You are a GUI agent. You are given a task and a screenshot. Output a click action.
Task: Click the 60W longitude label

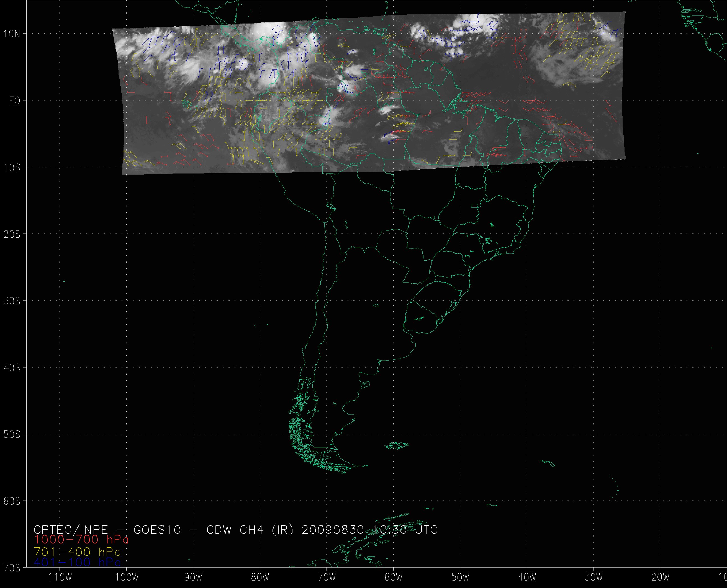(394, 577)
